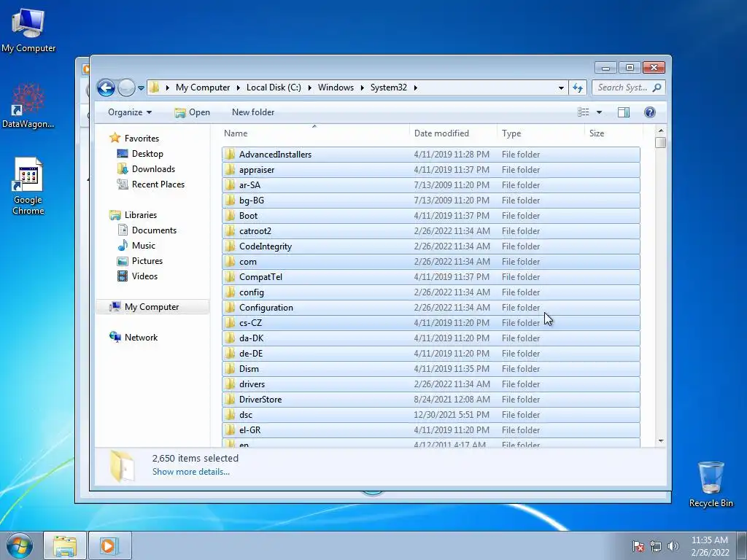The height and width of the screenshot is (560, 747).
Task: Click the Refresh button beside address bar
Action: click(578, 87)
